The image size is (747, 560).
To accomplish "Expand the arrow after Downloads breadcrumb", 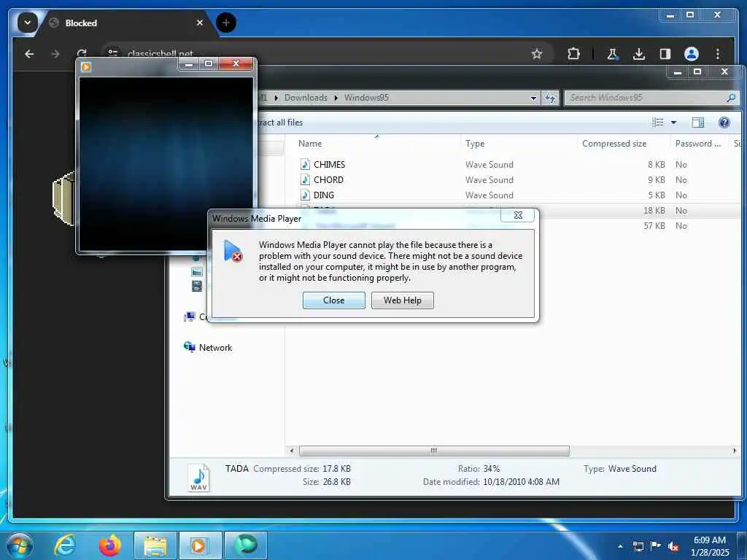I will 336,98.
